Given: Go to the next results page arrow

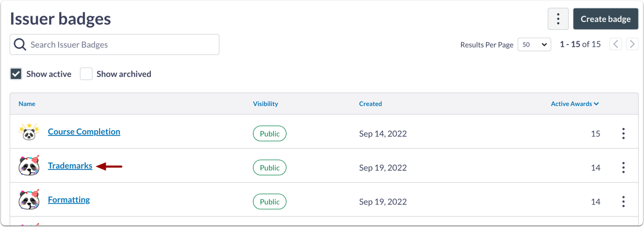Looking at the screenshot, I should point(632,44).
